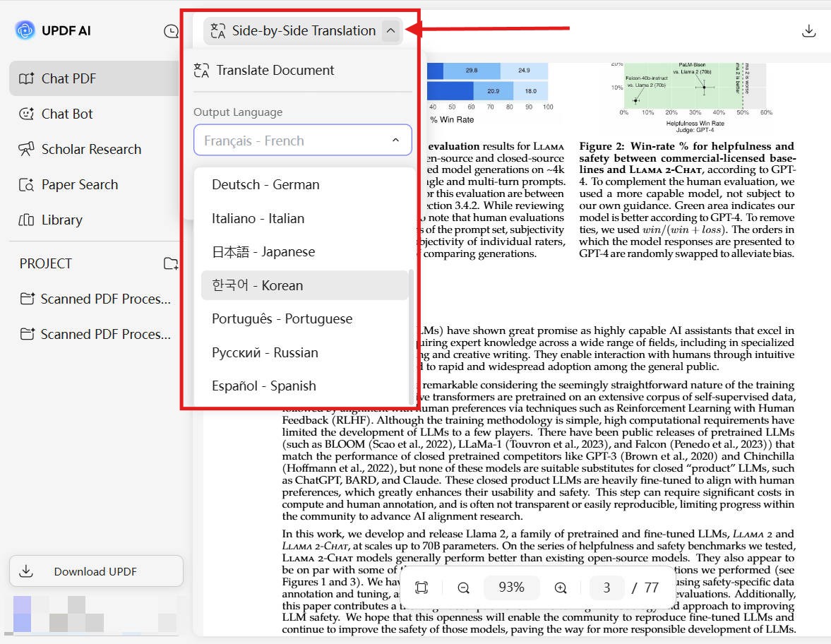Click the Side-by-Side Translation icon

pos(218,31)
